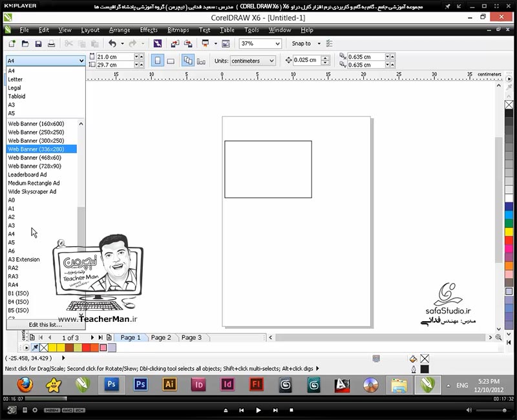Click the Search content icon
517x420 pixels.
158,43
